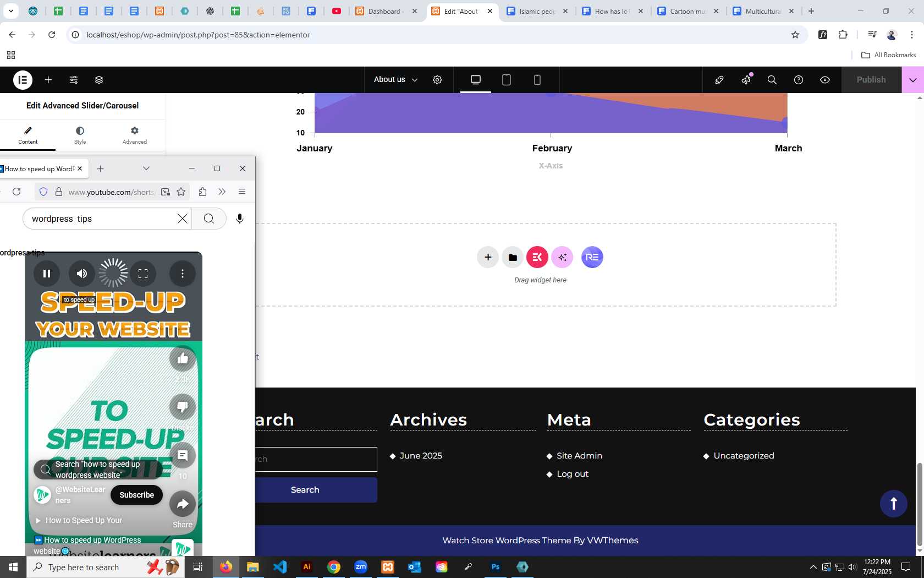Open the Site Admin link
The height and width of the screenshot is (578, 924).
[579, 456]
